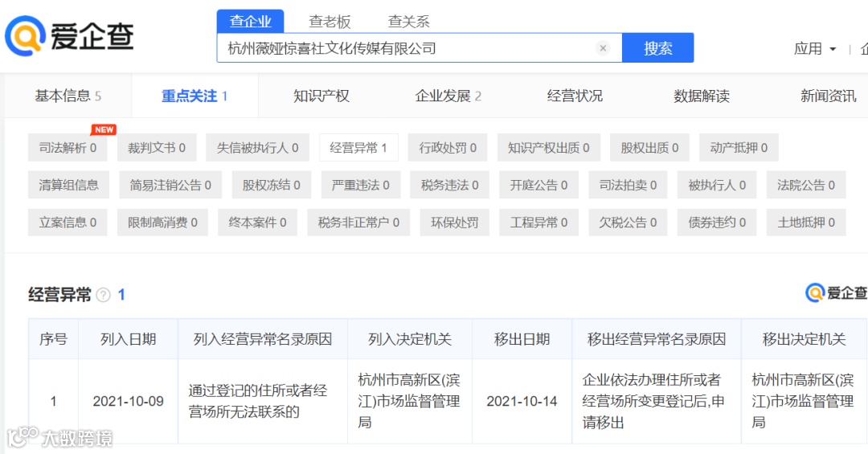Select the 行政处罚 0 filter
The height and width of the screenshot is (454, 868).
(448, 148)
